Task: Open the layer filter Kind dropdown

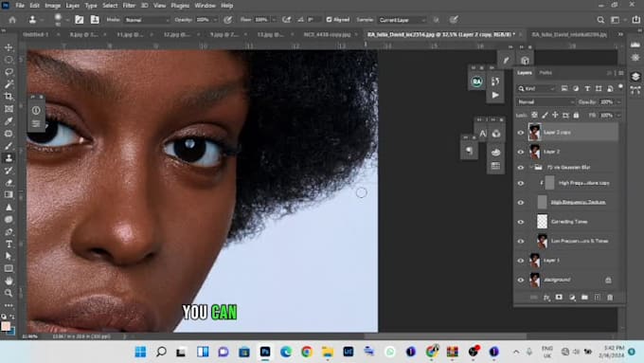Action: pyautogui.click(x=536, y=89)
